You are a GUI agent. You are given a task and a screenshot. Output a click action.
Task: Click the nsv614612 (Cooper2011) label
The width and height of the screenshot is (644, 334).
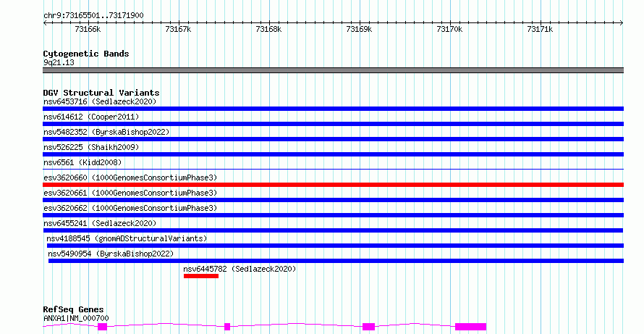coord(91,117)
